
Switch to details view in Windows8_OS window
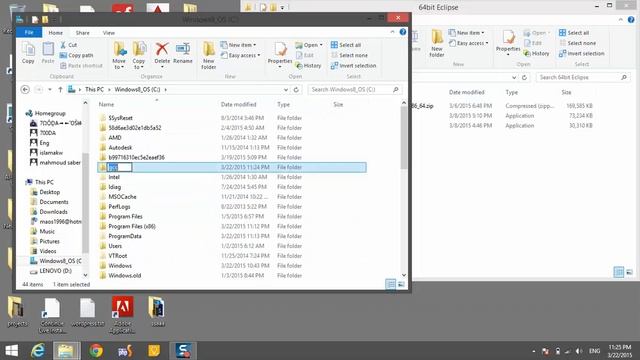[x=391, y=284]
